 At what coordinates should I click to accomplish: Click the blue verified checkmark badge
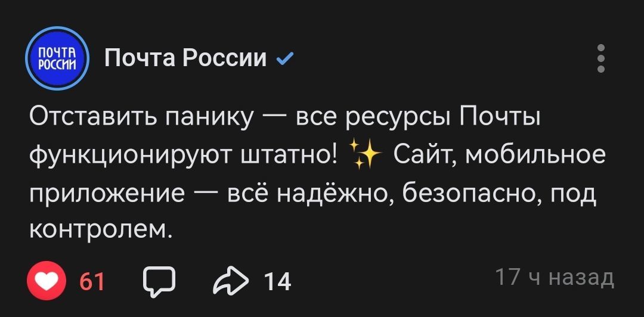click(x=285, y=58)
